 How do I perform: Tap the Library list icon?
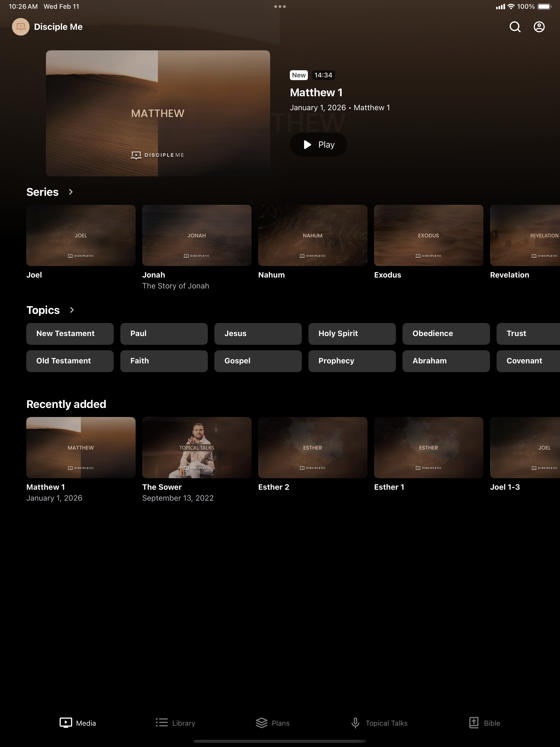162,723
